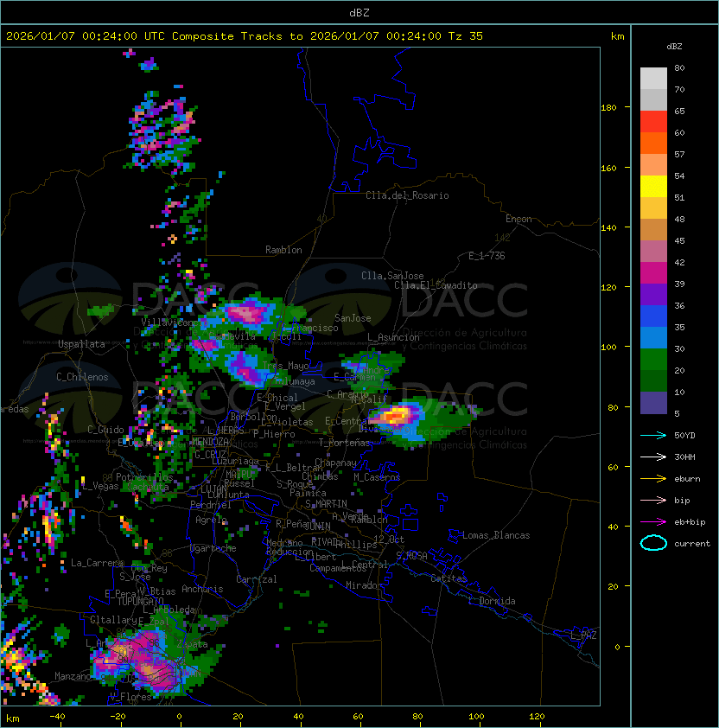Click the '180' tick on the vertical km axis
The width and height of the screenshot is (719, 728).
pos(608,108)
